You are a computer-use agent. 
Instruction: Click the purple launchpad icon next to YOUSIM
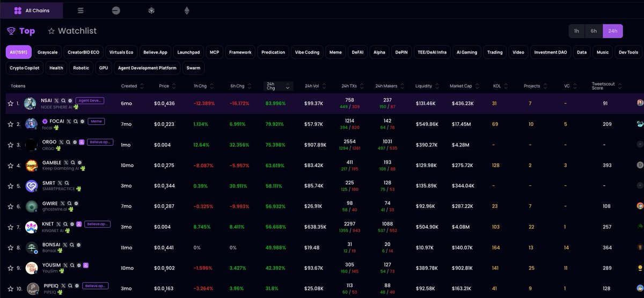tap(85, 265)
